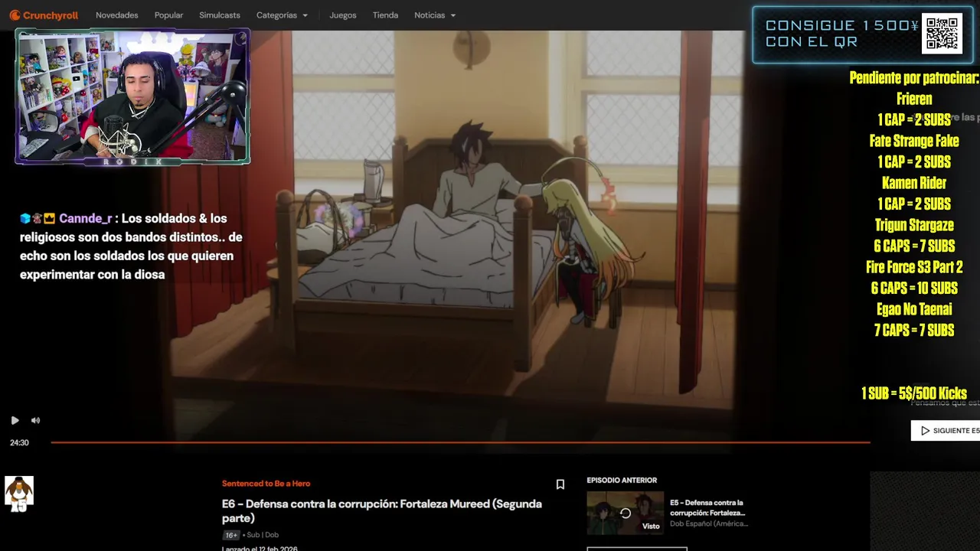
Task: Click the Dob Español (América...) subtitle text
Action: (709, 523)
